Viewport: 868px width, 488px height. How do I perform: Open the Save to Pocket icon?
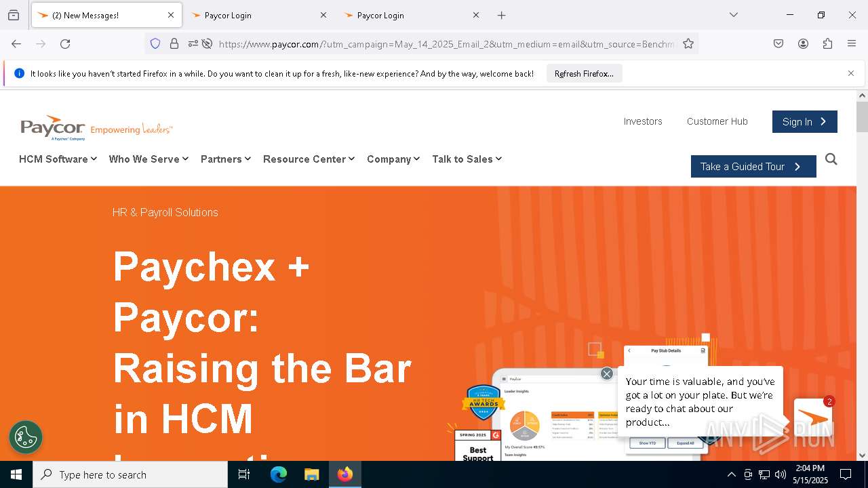(778, 43)
